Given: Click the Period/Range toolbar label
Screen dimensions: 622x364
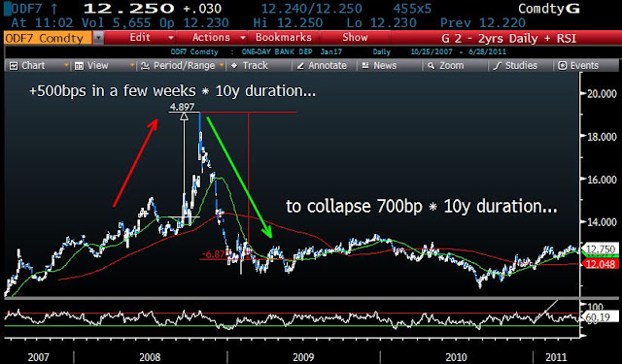Looking at the screenshot, I should pos(184,66).
